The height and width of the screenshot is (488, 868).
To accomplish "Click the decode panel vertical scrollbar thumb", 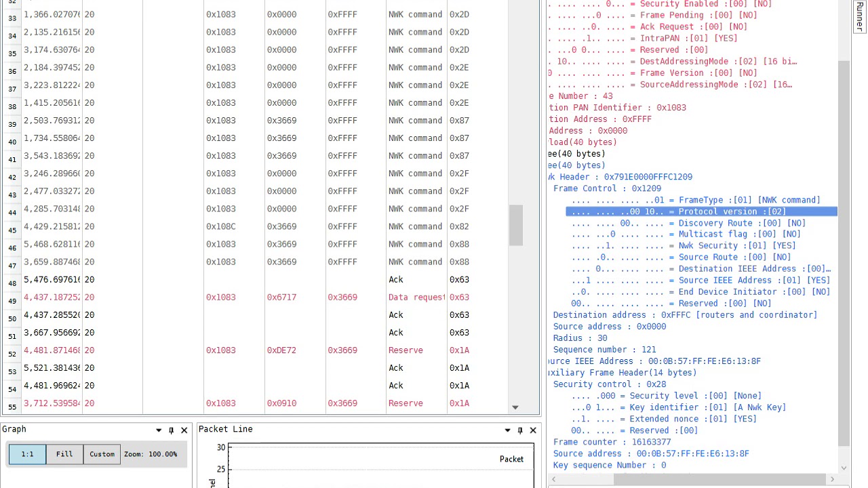I will pos(844,253).
